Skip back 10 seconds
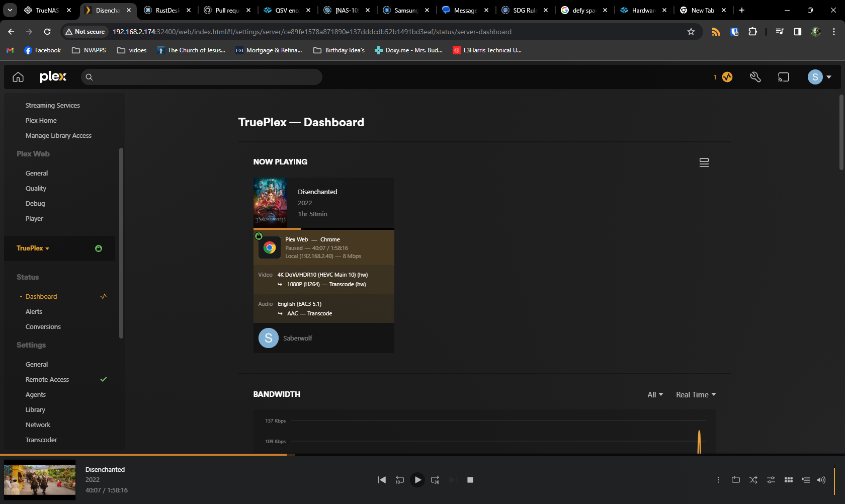This screenshot has height=504, width=845. [x=399, y=480]
